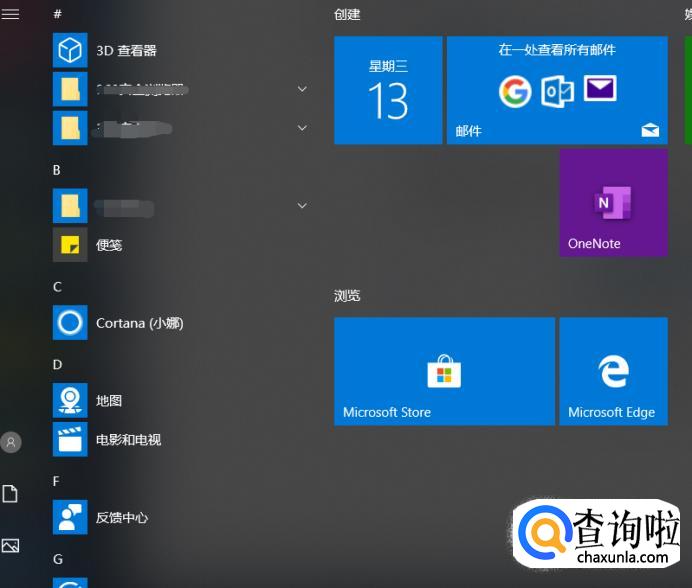Open Cortana (小娜) circle icon
This screenshot has width=692, height=588.
pos(70,323)
